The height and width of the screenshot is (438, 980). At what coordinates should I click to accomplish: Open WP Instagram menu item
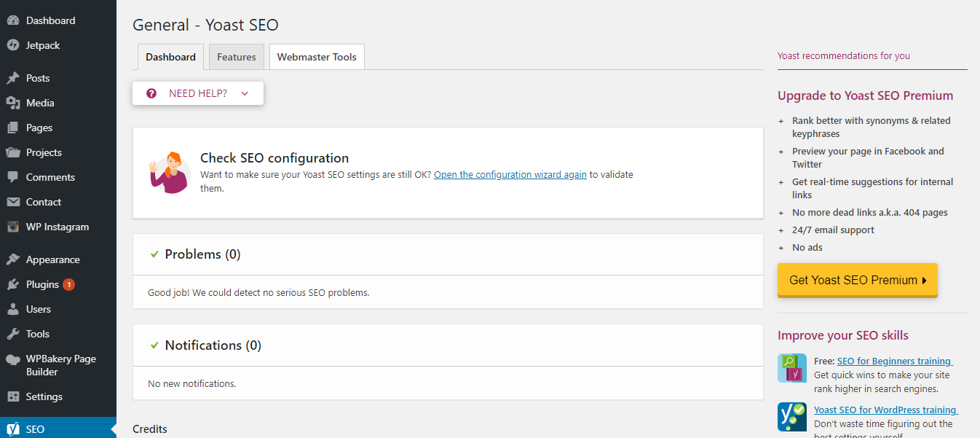click(58, 227)
